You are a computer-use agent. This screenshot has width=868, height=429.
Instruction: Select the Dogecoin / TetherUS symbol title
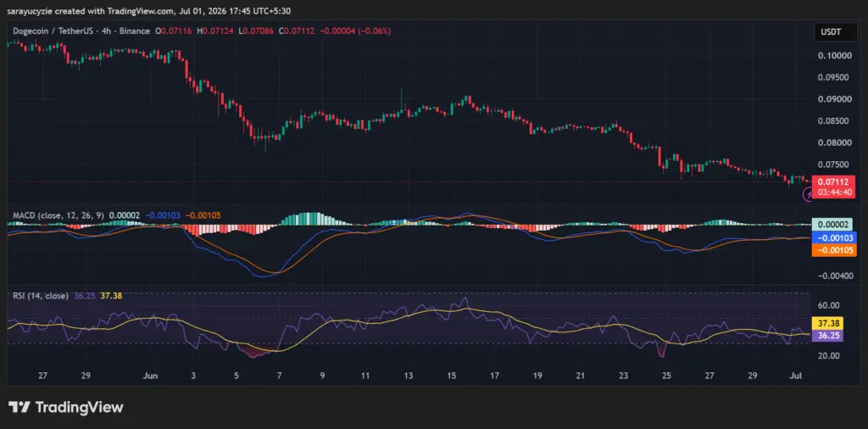point(81,31)
